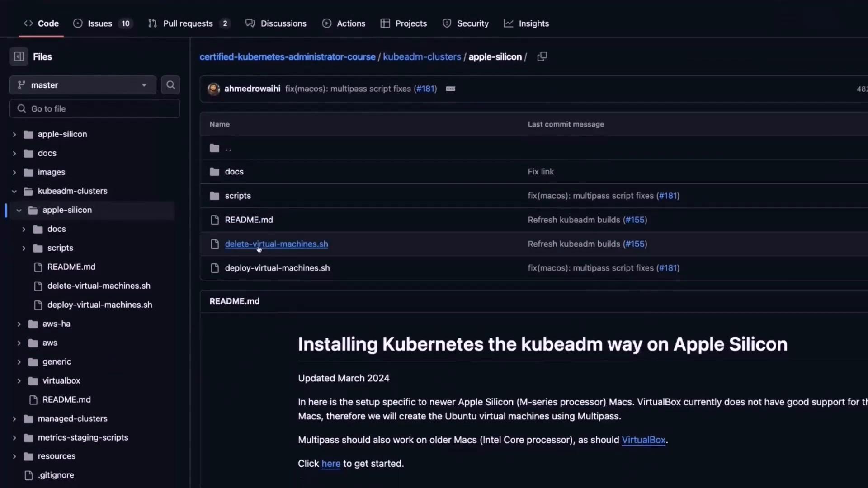Screen dimensions: 868x488
Task: Click the scripts folder icon in file table
Action: pyautogui.click(x=215, y=196)
